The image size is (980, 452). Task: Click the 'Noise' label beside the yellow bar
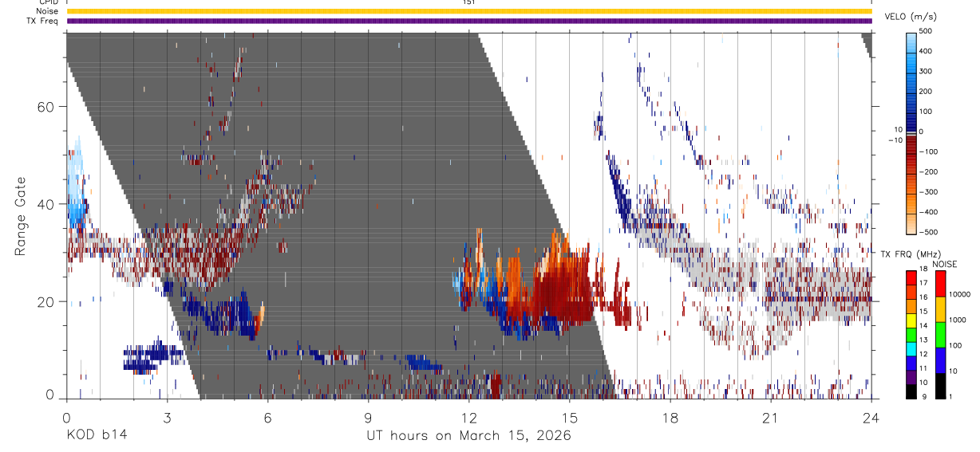point(47,11)
